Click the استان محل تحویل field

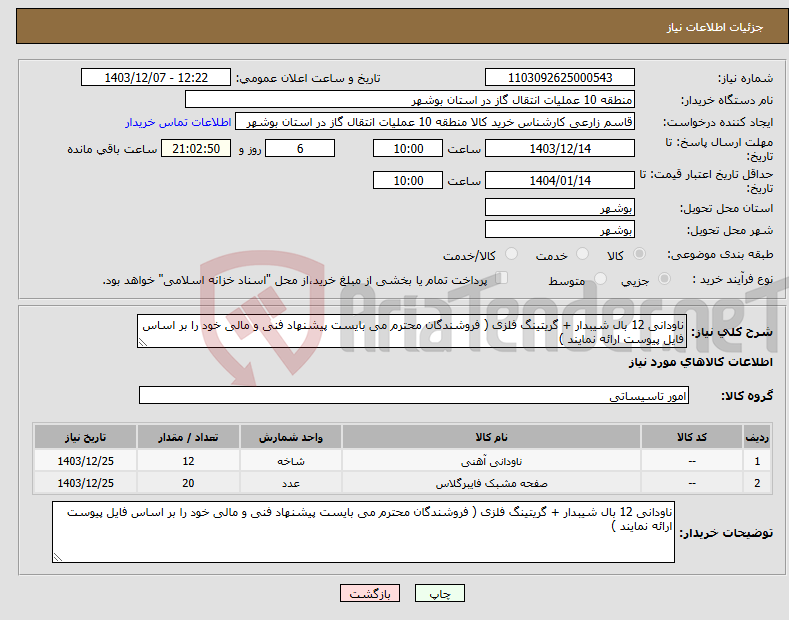click(x=560, y=207)
